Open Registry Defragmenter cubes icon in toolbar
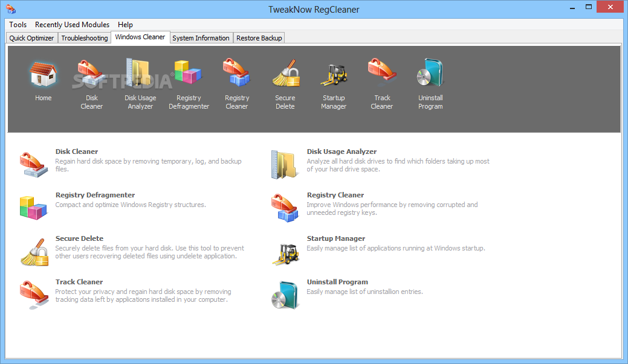The image size is (628, 364). [188, 73]
